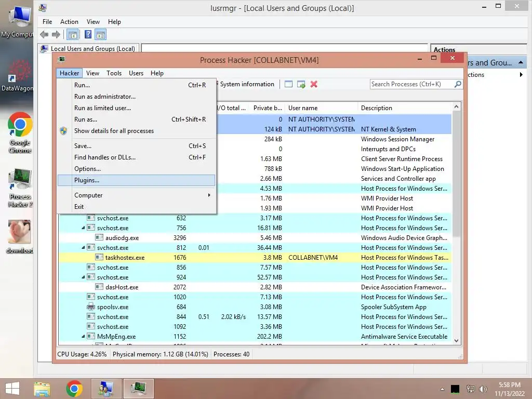Select the dasHost.exe process row
The image size is (532, 399).
coord(255,287)
